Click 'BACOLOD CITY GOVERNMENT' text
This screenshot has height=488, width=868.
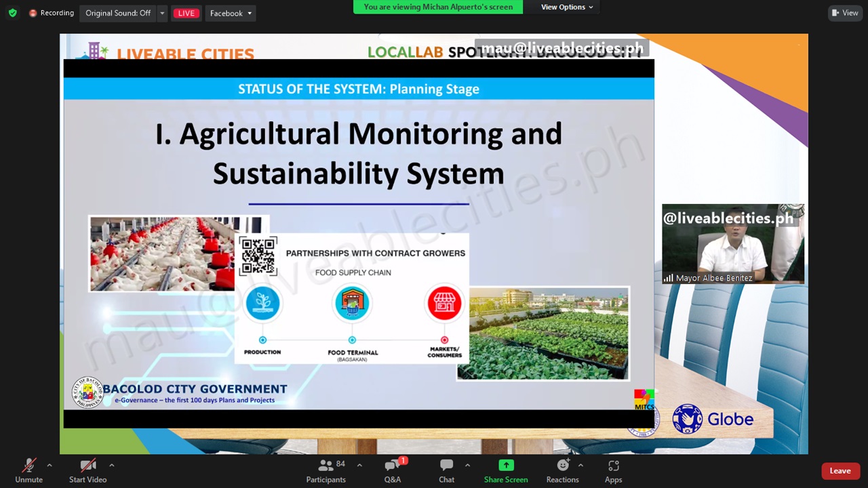pos(195,388)
